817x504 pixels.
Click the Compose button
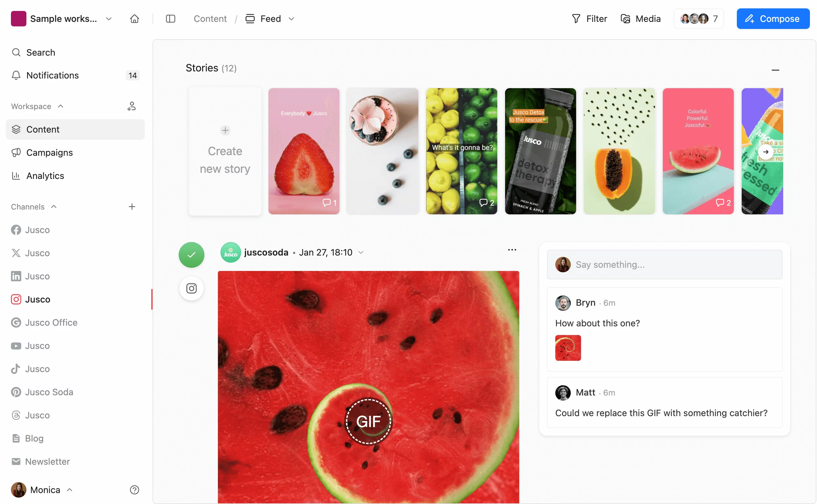pyautogui.click(x=773, y=19)
